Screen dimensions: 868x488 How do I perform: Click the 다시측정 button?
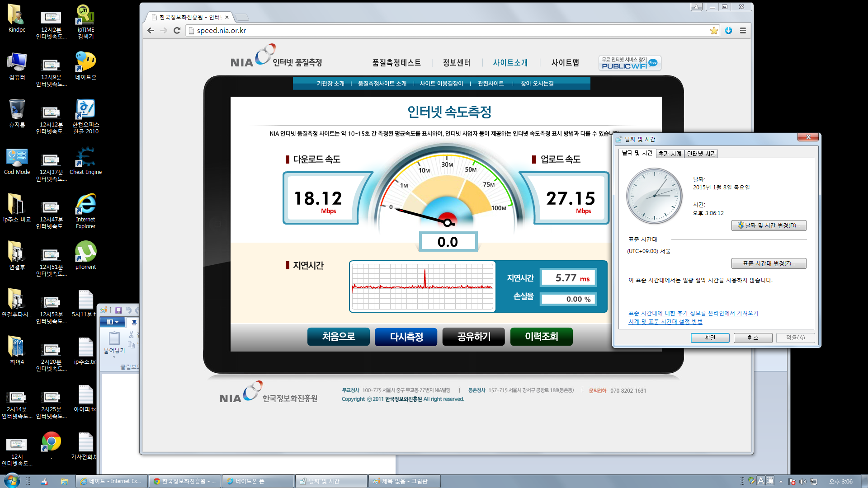(x=406, y=337)
